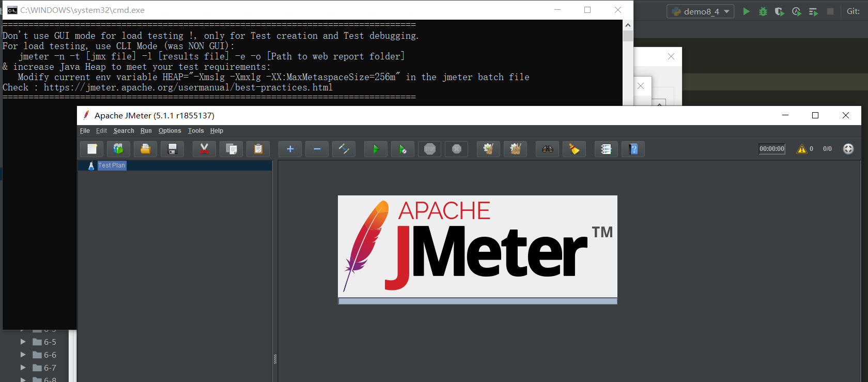Open the Run menu in JMeter
The height and width of the screenshot is (382, 868).
pos(146,131)
